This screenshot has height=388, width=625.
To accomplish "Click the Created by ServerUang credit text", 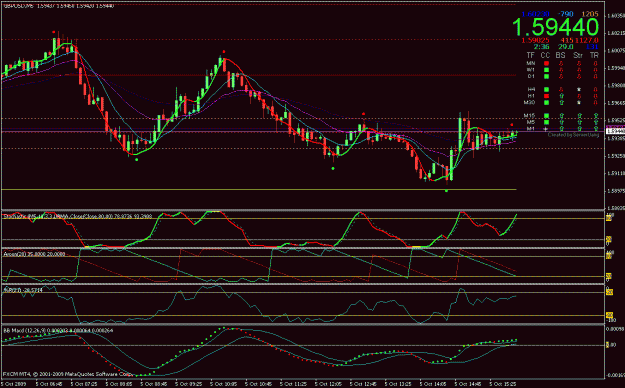I will click(x=573, y=135).
